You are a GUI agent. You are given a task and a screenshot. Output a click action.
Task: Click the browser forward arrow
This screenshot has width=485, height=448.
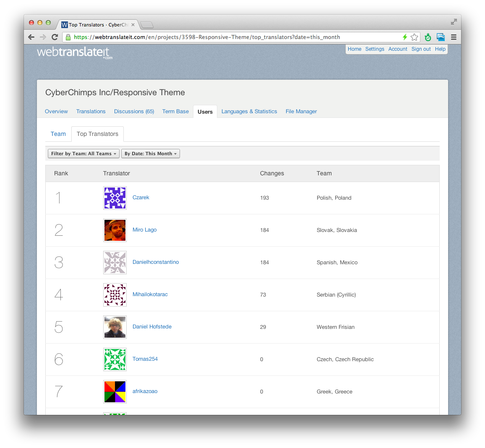pos(43,37)
